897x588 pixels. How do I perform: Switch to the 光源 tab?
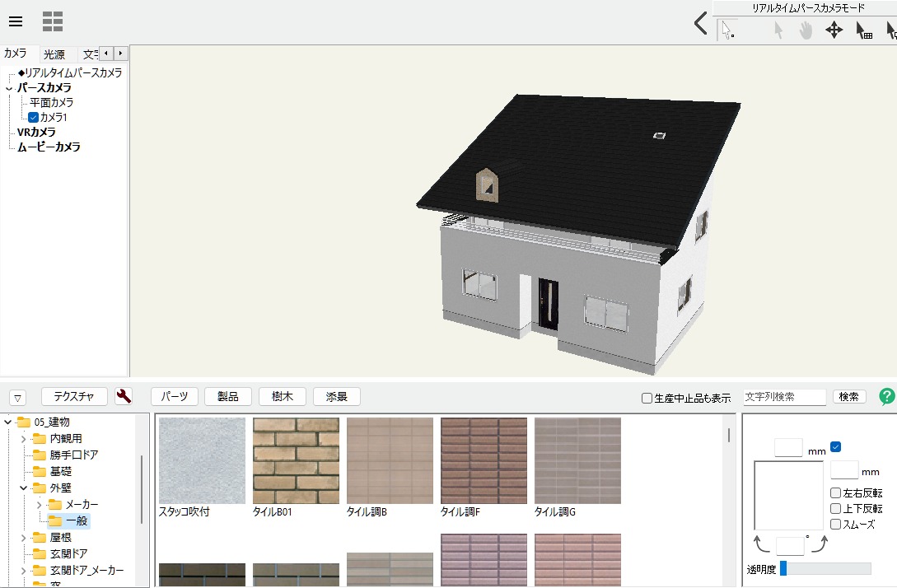(54, 54)
